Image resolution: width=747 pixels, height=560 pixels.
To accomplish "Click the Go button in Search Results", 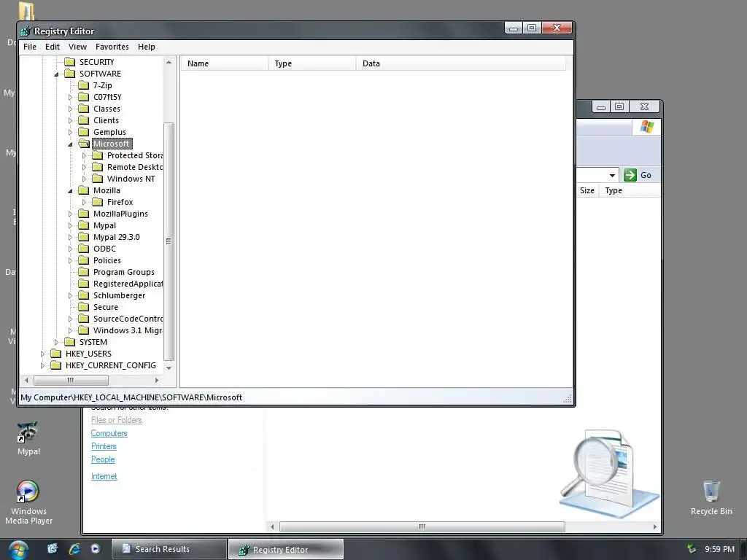I will (x=638, y=175).
